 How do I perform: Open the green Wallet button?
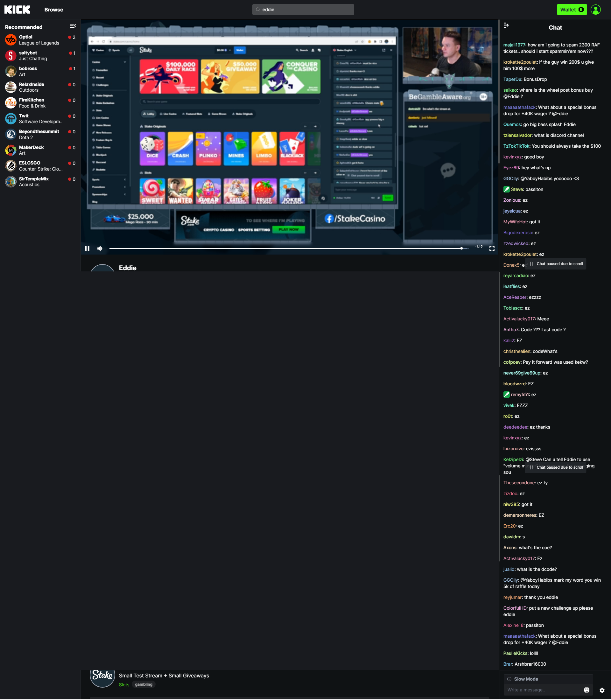tap(572, 10)
